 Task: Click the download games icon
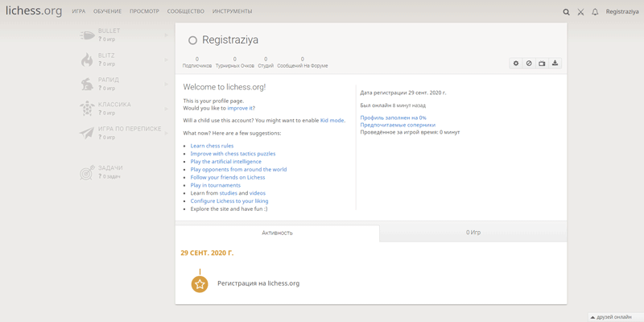click(x=555, y=64)
